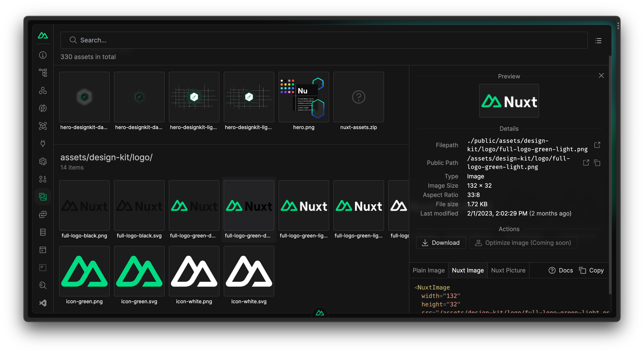
Task: Click the Assets panel icon in sidebar
Action: [x=43, y=197]
